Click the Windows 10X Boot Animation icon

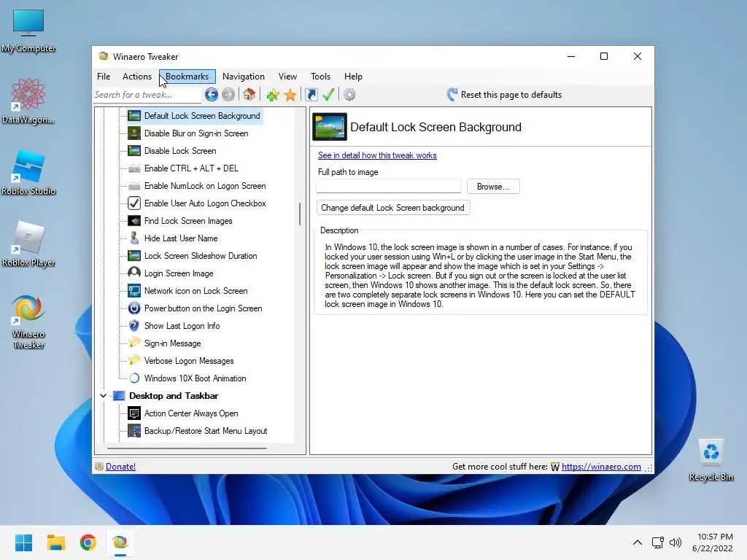tap(134, 378)
